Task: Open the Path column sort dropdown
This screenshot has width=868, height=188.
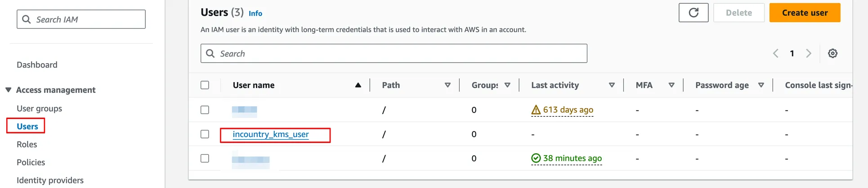Action: 447,85
